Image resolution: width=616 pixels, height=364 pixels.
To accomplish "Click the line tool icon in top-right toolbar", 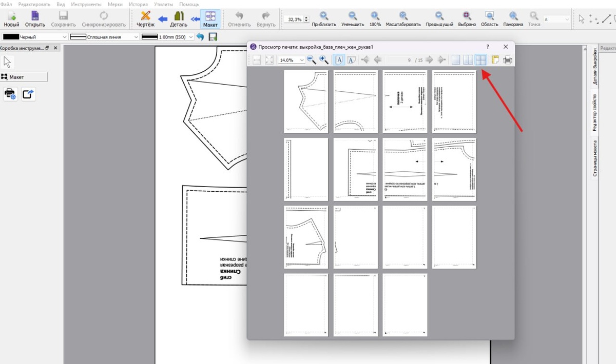I will 606,19.
